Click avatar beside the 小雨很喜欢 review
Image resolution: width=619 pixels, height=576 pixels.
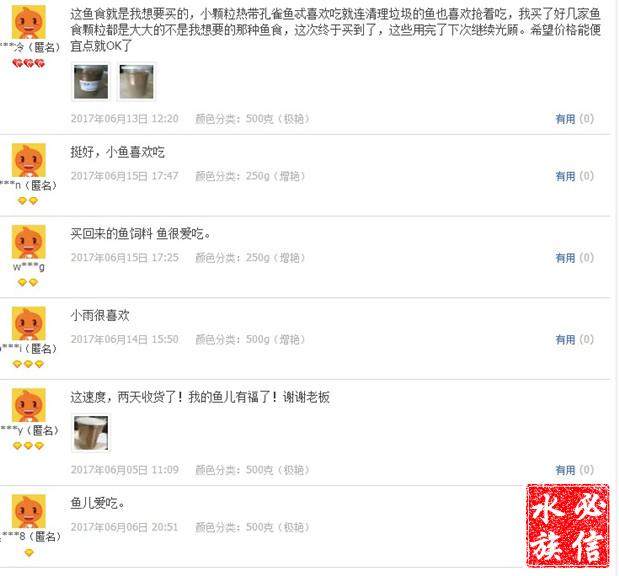(x=28, y=323)
